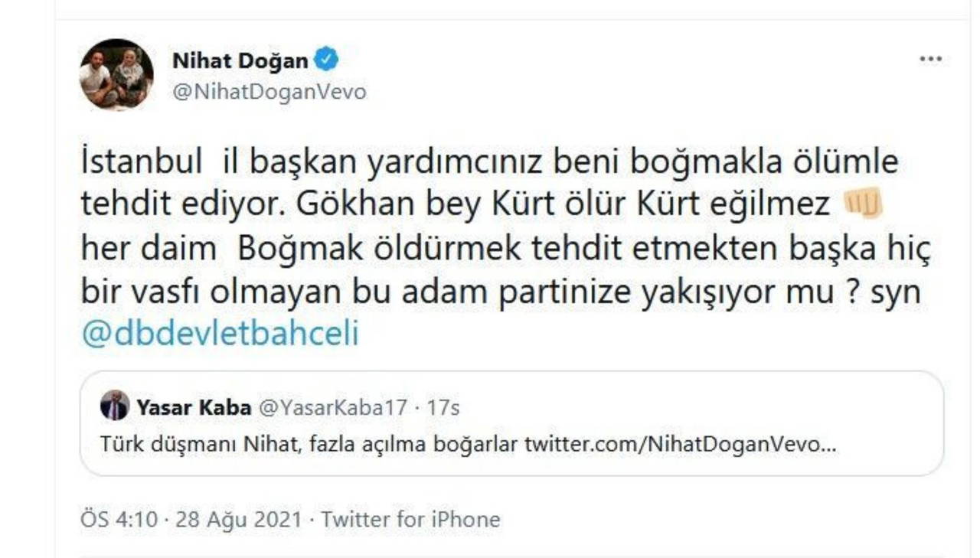
Task: Open Yasar Kaba's name in quoted tweet
Action: point(194,407)
